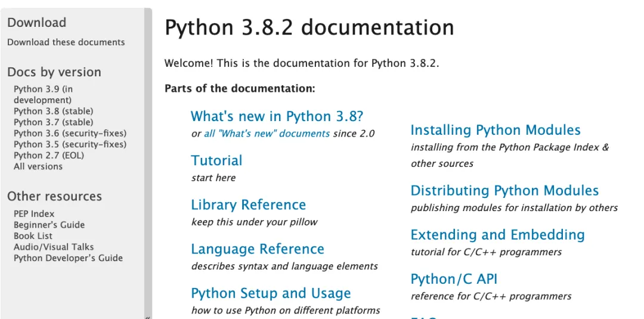Start the Tutorial section
644x319 pixels.
coord(216,160)
